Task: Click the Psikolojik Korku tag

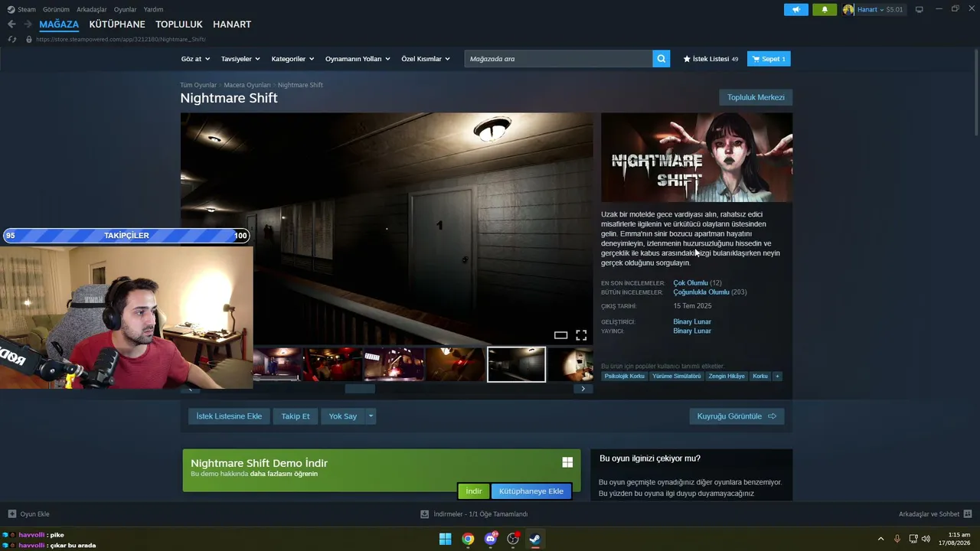Action: (625, 377)
